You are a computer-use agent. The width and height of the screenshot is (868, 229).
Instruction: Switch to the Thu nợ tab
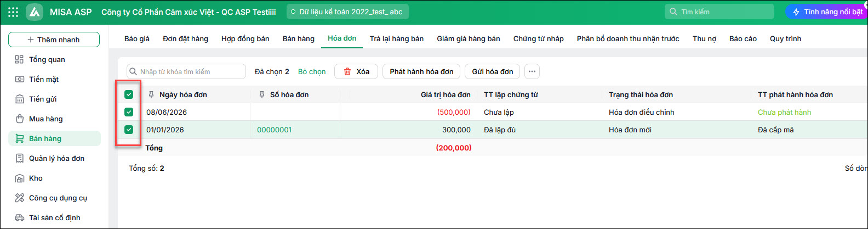tap(704, 38)
